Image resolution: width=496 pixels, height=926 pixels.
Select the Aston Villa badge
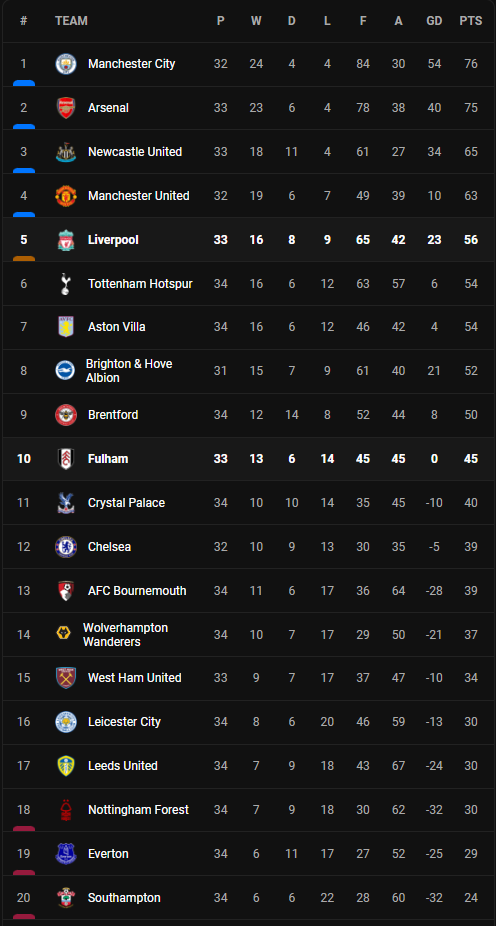pos(66,327)
